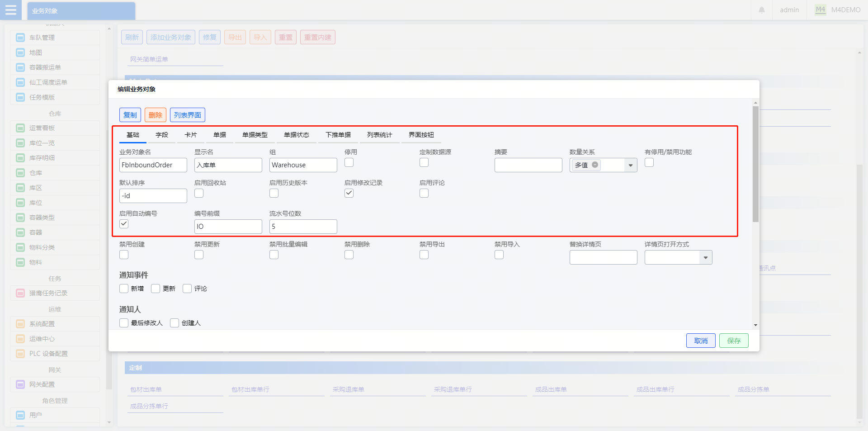The image size is (868, 431).
Task: Click the 重置内建 toolbar button
Action: tap(318, 37)
